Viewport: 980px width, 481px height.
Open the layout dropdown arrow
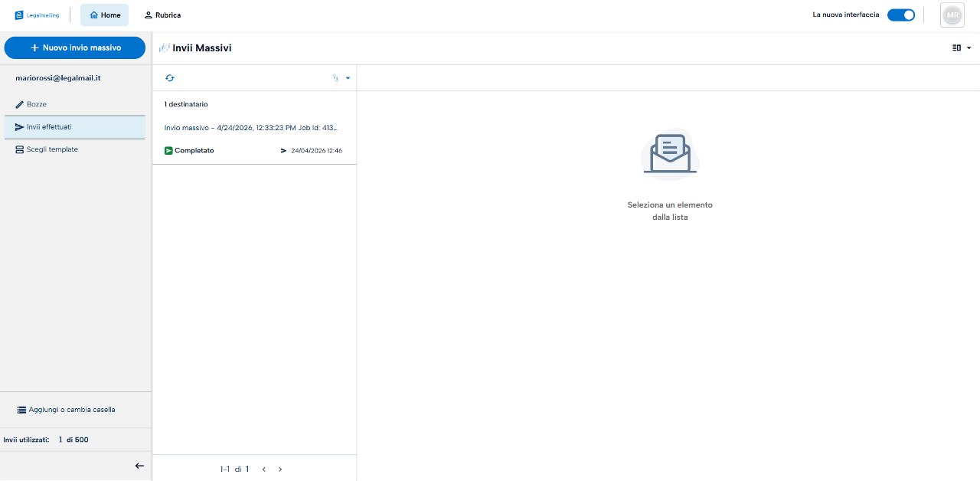point(969,47)
